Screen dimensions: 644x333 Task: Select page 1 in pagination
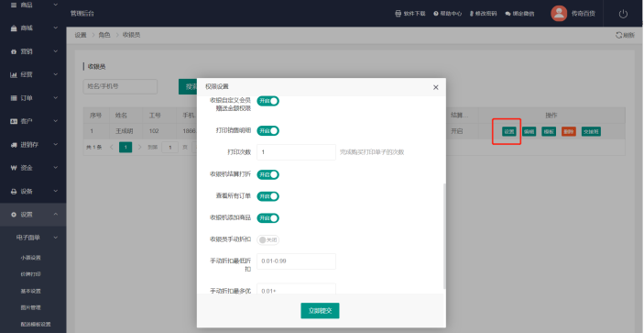pos(126,147)
